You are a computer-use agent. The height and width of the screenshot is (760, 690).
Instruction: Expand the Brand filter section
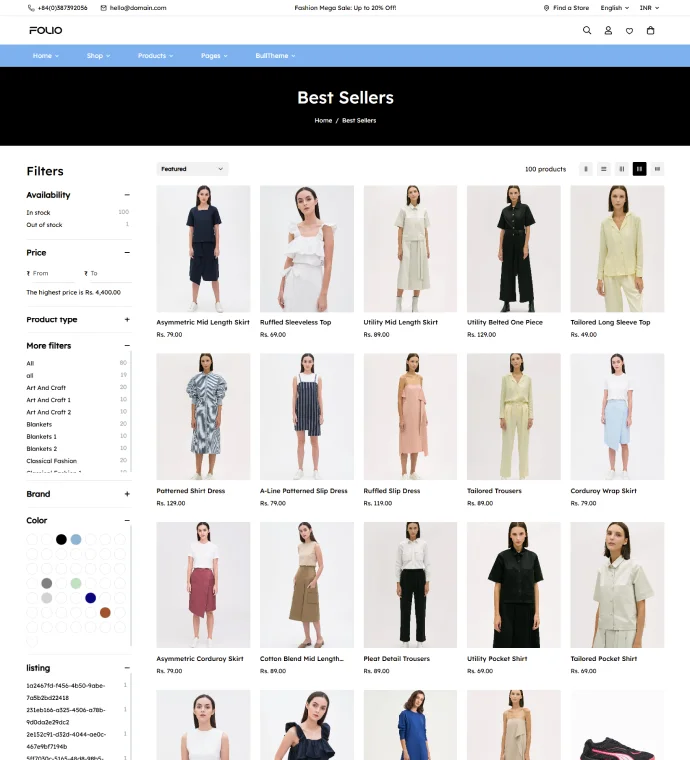(x=127, y=494)
